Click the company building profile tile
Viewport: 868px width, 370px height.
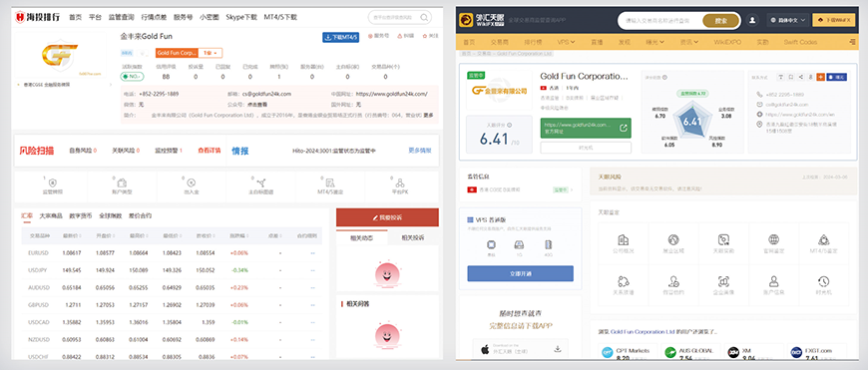coord(623,243)
